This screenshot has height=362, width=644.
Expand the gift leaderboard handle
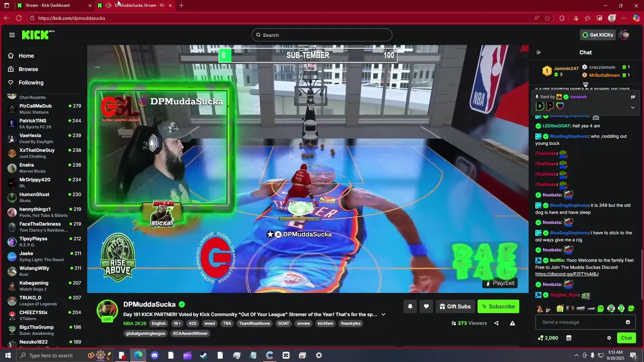586,84
